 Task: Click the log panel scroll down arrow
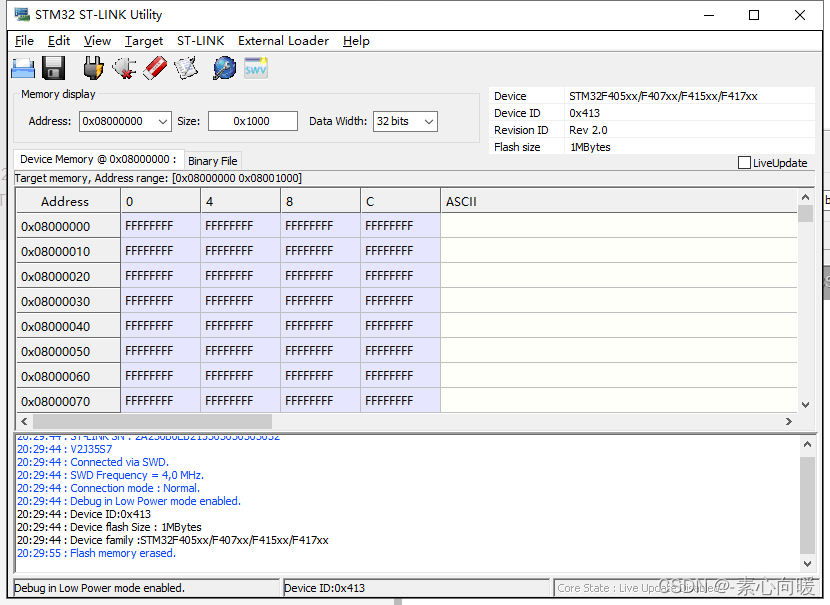click(807, 564)
